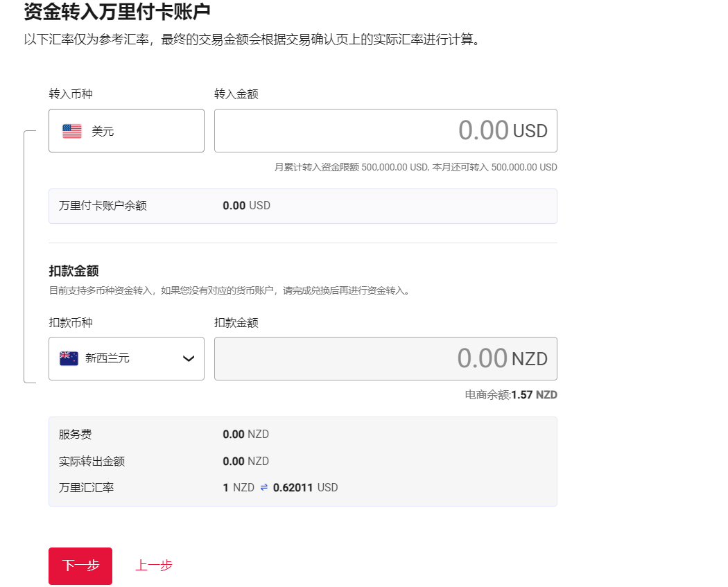Click the 电商余额 1.57 NZD balance text

point(511,395)
